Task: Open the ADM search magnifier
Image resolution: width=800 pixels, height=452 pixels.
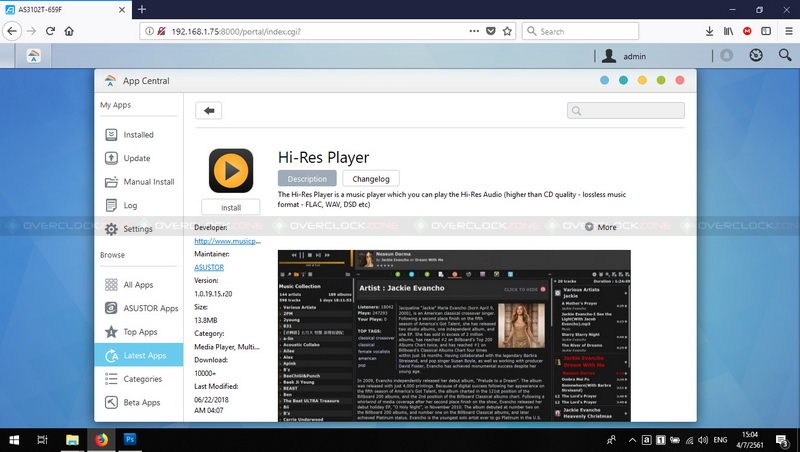Action: 785,55
